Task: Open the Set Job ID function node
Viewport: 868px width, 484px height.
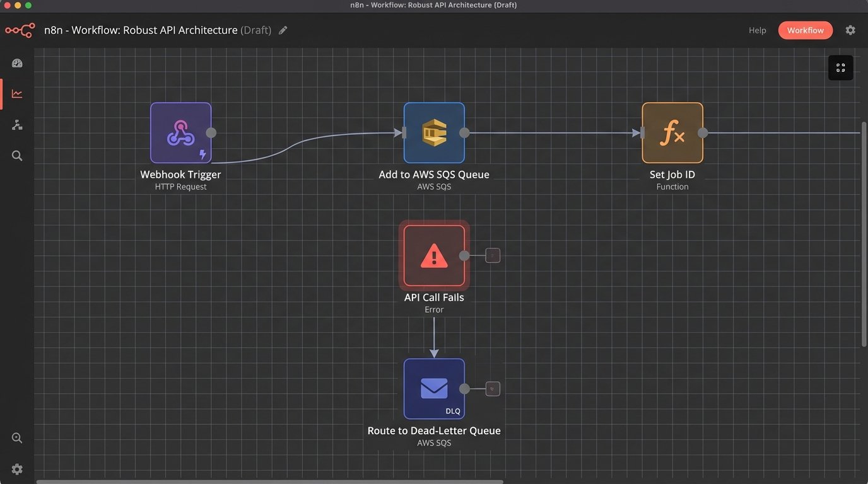Action: (672, 133)
